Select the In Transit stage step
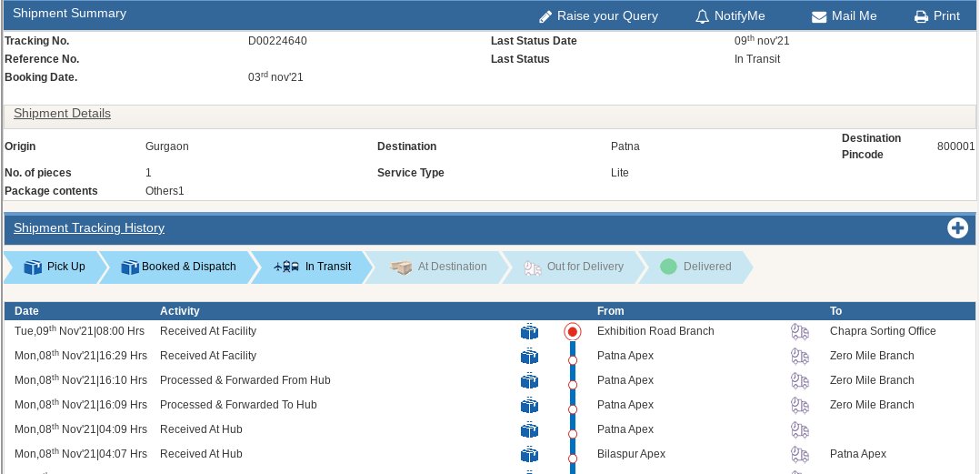The height and width of the screenshot is (474, 980). click(313, 267)
